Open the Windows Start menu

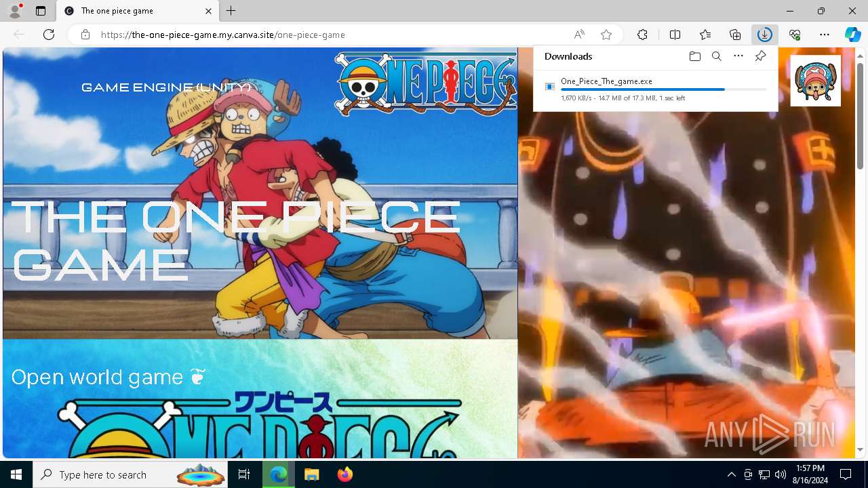tap(16, 474)
